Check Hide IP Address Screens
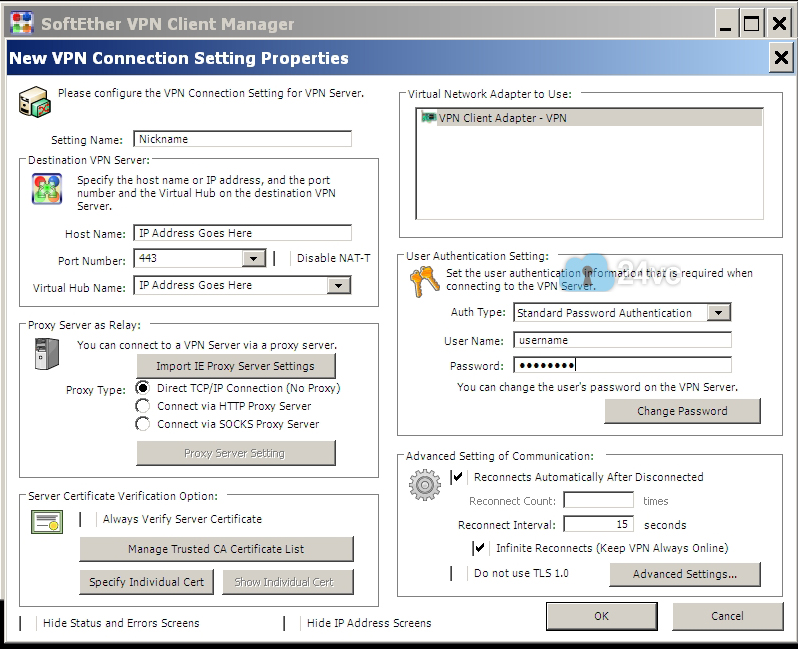Image resolution: width=798 pixels, height=649 pixels. (292, 623)
